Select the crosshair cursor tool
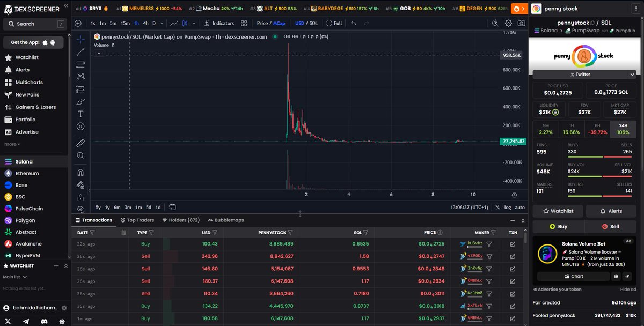This screenshot has height=326, width=644. point(80,40)
